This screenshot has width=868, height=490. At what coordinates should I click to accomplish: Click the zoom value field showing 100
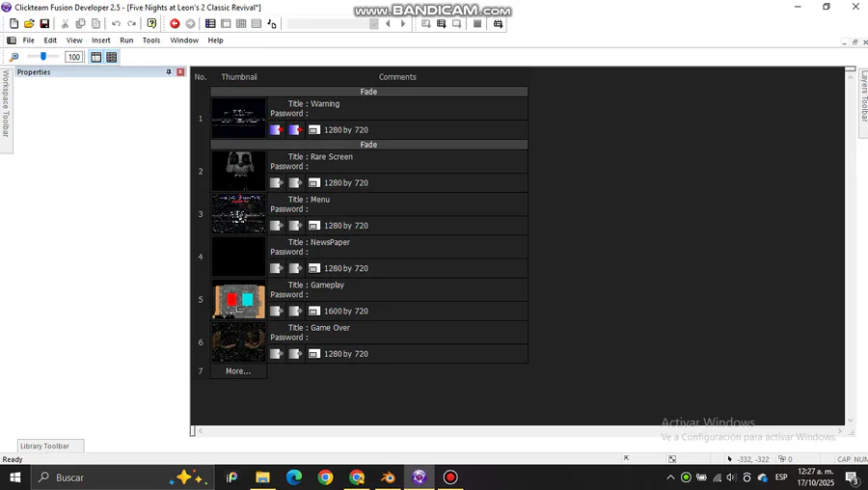point(73,57)
